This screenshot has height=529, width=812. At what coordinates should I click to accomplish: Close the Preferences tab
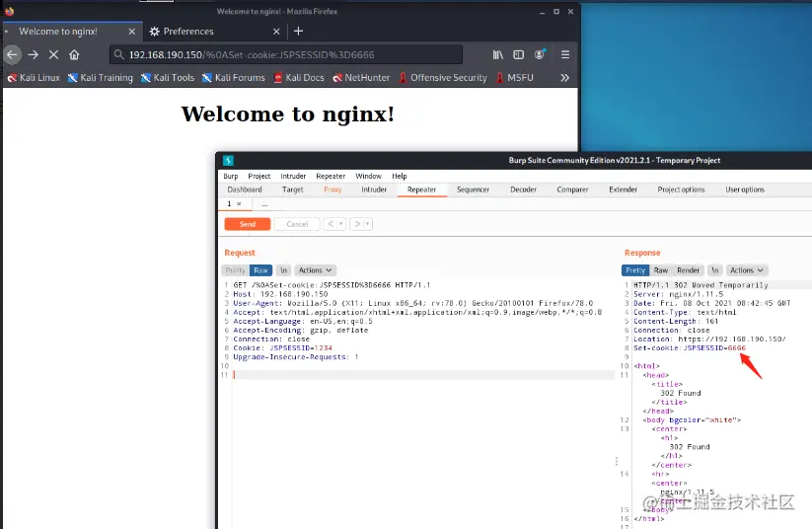pos(276,32)
